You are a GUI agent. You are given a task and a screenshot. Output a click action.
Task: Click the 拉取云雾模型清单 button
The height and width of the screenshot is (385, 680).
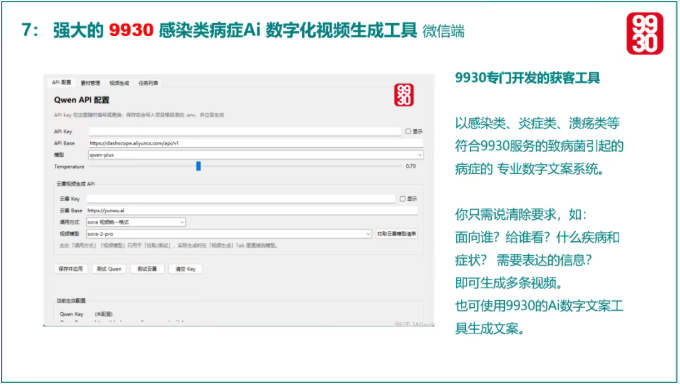(396, 234)
